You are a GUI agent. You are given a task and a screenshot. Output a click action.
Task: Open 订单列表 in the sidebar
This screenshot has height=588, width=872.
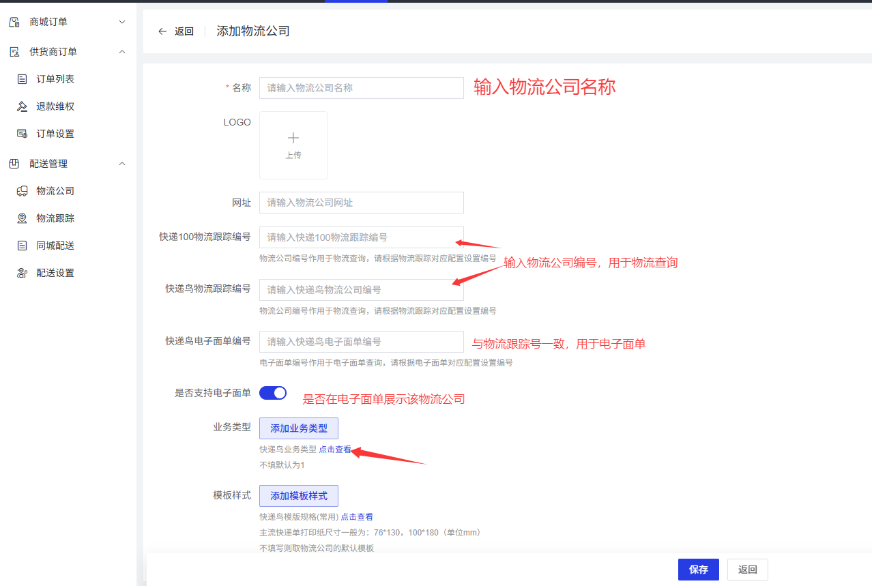click(55, 79)
